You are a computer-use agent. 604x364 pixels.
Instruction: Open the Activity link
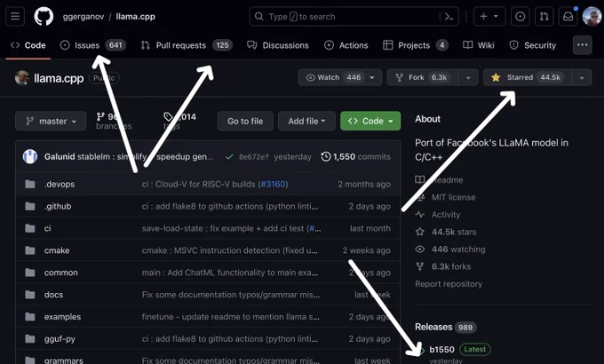pos(446,215)
